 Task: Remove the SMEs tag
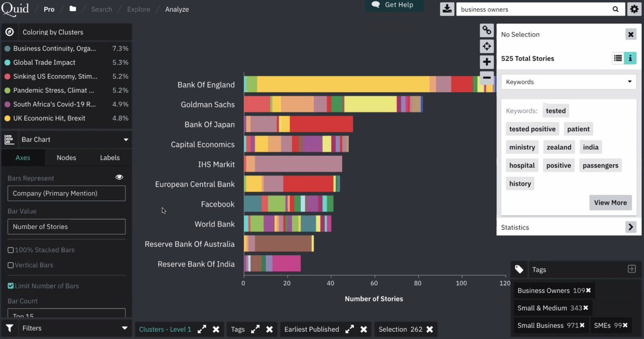point(625,326)
